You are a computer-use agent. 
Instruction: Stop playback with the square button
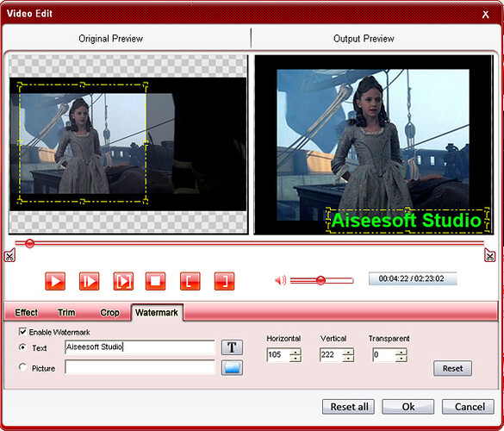point(156,281)
